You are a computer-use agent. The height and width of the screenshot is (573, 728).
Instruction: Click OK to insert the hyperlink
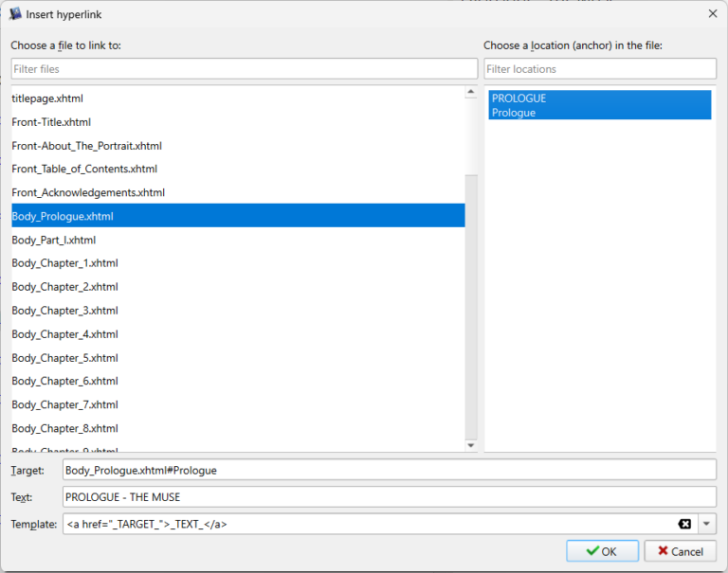(x=602, y=551)
